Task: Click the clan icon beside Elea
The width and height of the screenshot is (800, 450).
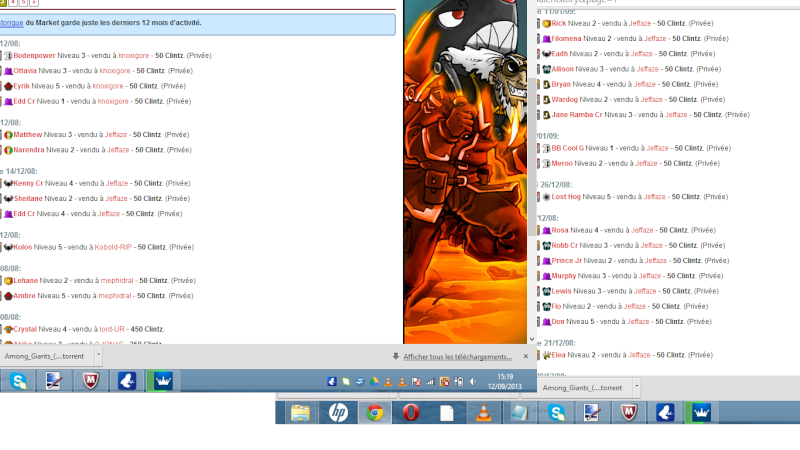Action: click(x=546, y=355)
